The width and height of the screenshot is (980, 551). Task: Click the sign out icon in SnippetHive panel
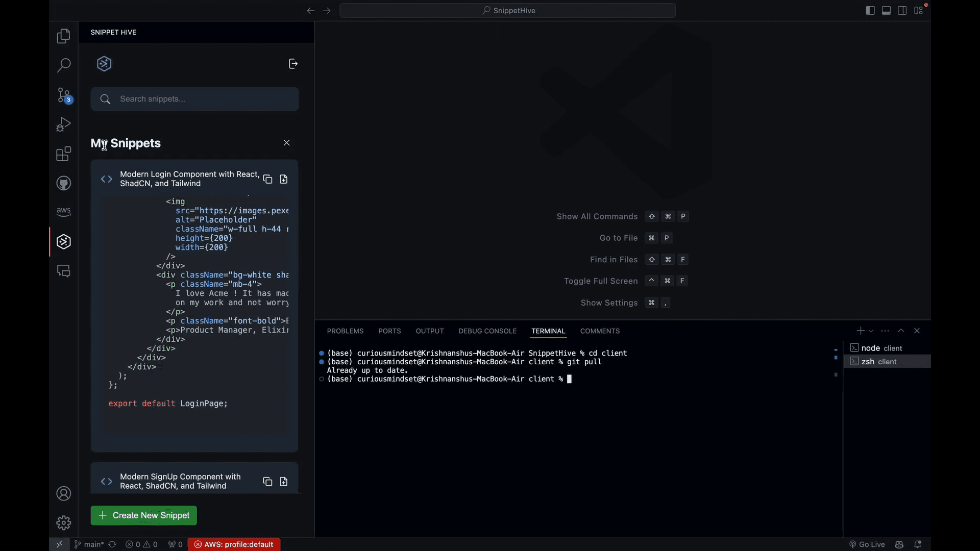293,63
